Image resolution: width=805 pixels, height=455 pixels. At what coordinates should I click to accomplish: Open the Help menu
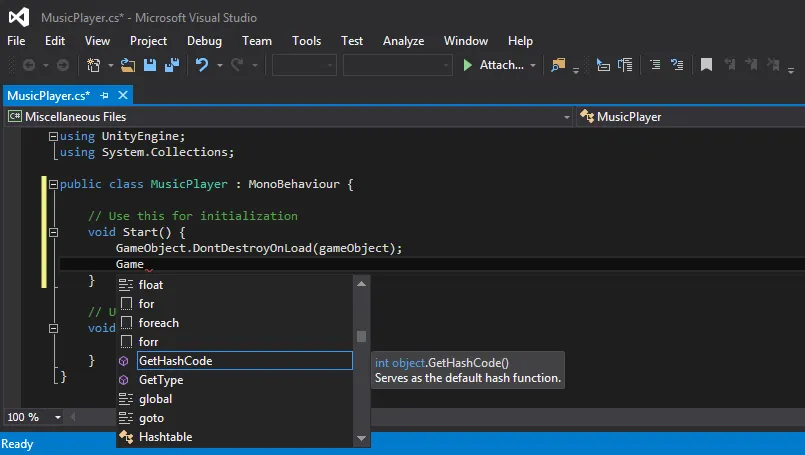click(520, 41)
